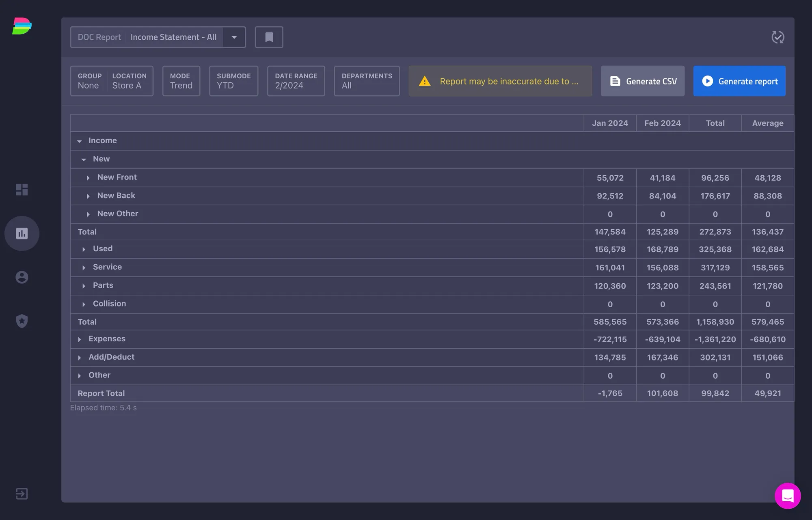Click the inaccurate report warning banner
This screenshot has height=520, width=812.
(x=500, y=81)
